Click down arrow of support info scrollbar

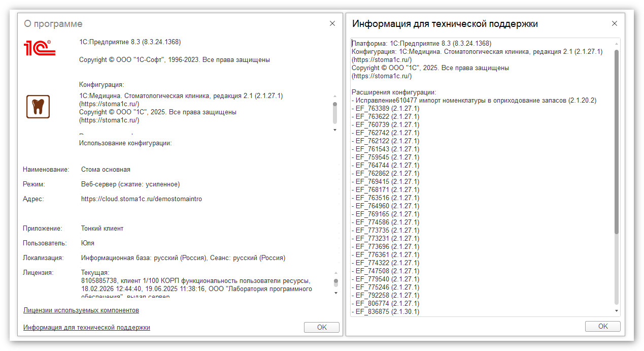(x=617, y=310)
